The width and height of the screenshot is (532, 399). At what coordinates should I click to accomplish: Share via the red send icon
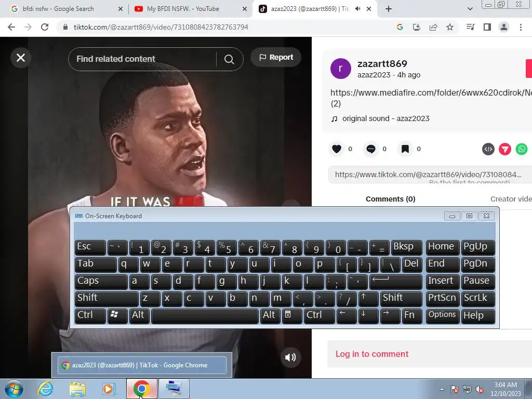[x=505, y=149]
